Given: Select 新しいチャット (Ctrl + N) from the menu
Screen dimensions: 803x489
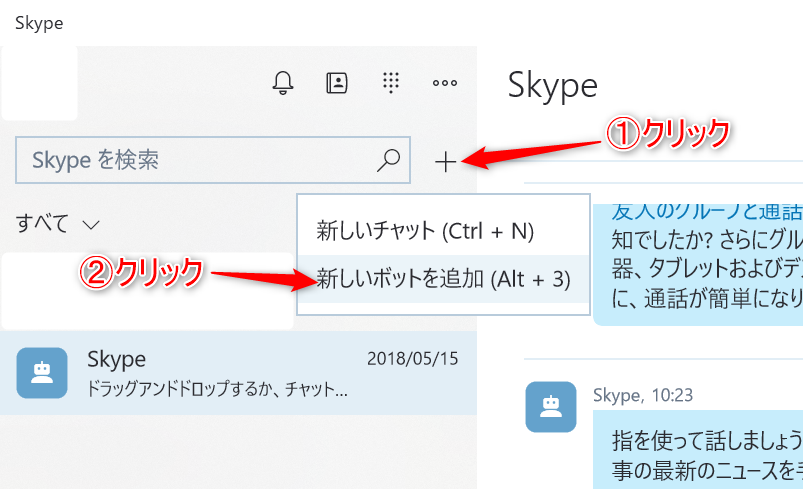Looking at the screenshot, I should (426, 231).
